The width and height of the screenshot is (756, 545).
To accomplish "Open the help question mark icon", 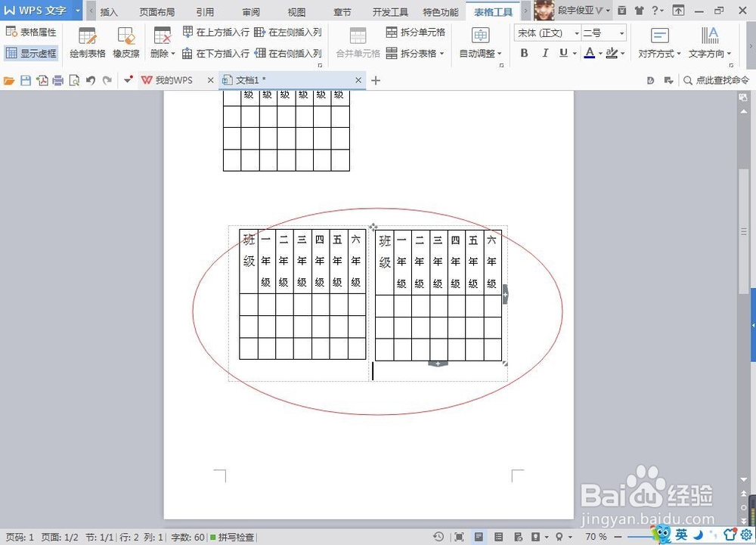I will [655, 10].
